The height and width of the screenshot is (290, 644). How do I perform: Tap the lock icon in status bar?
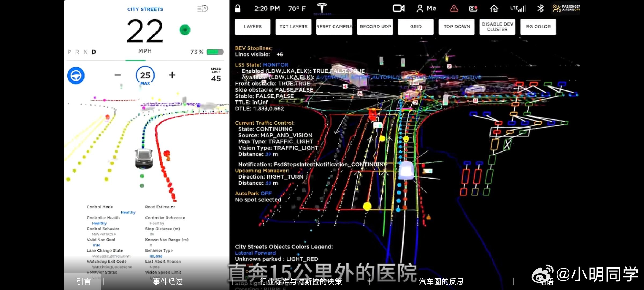(237, 8)
